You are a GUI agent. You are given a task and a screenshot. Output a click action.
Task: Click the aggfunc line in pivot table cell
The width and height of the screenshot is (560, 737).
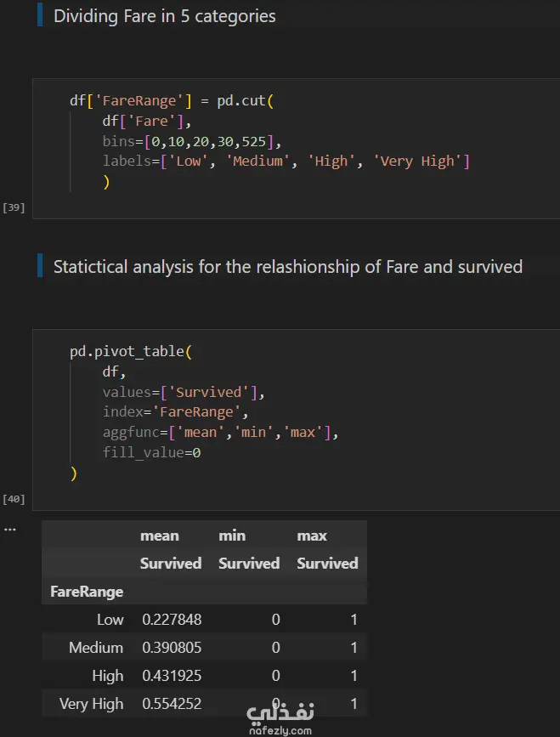click(220, 433)
